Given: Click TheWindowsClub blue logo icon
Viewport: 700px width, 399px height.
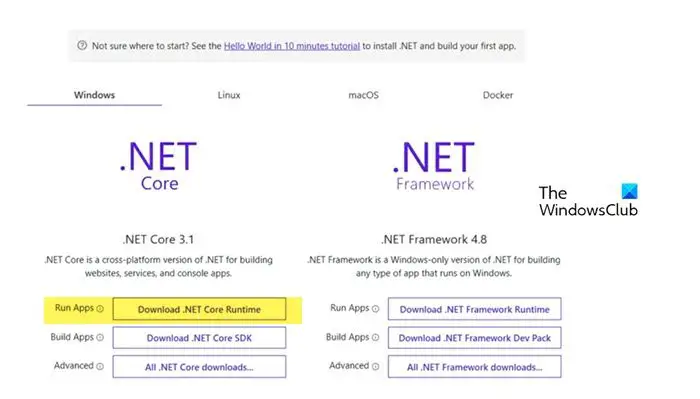Looking at the screenshot, I should [629, 191].
